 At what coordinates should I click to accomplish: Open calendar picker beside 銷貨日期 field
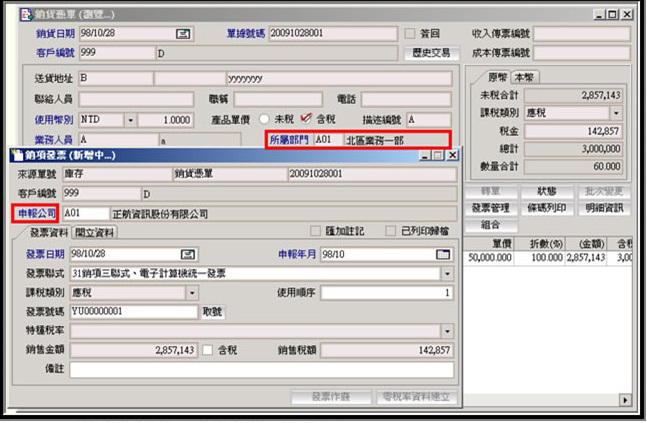point(183,34)
